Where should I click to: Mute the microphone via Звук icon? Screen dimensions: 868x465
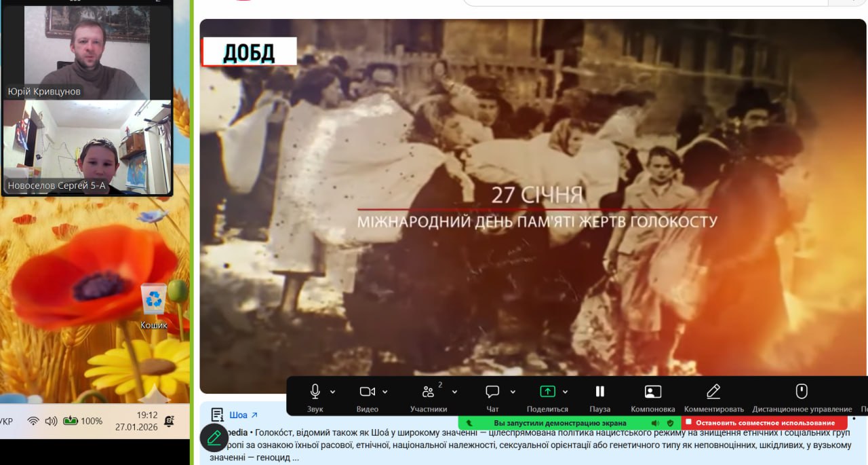click(315, 392)
